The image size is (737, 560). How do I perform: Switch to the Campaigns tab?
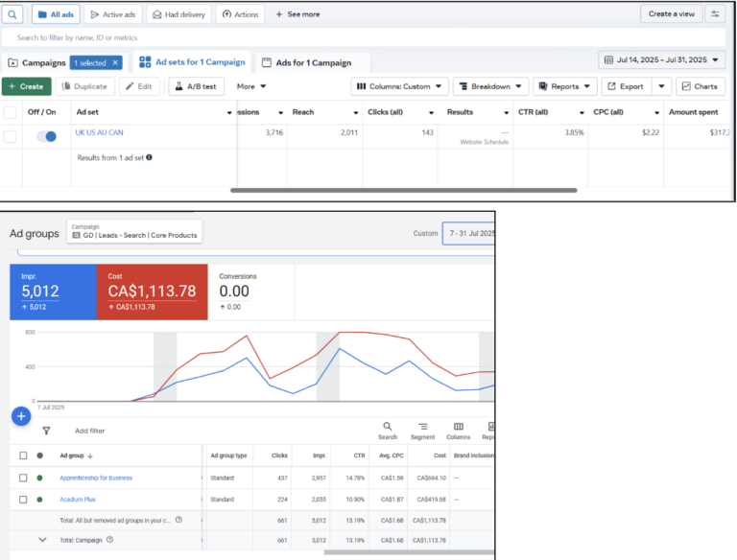click(x=37, y=63)
